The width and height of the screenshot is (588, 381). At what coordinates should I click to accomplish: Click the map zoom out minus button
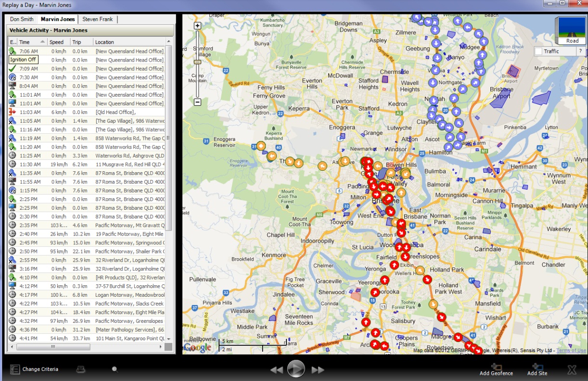(197, 102)
